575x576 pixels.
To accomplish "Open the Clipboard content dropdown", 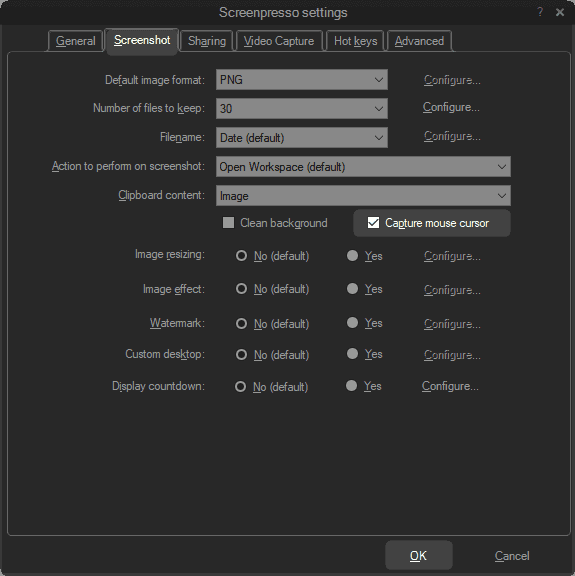I will pos(363,195).
